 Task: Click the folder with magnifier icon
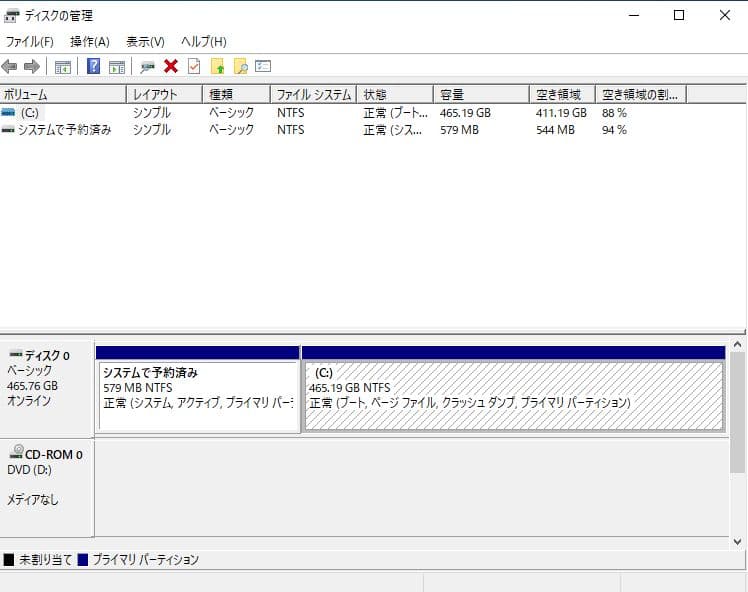[x=240, y=66]
